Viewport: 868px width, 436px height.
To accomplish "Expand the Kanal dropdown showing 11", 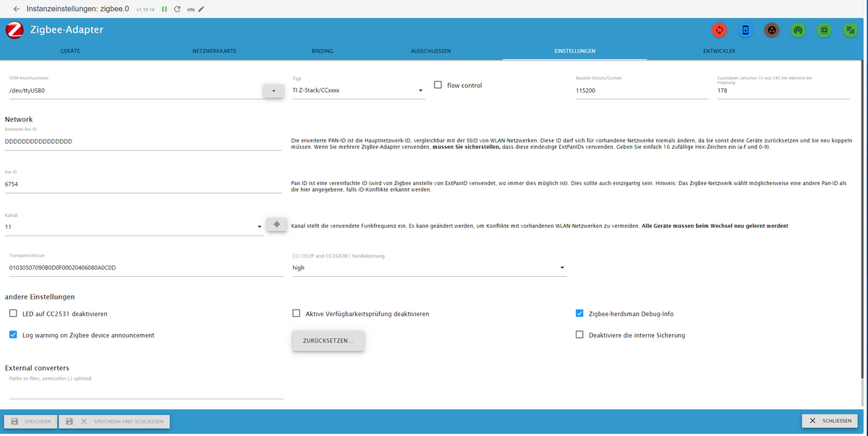I will [134, 227].
